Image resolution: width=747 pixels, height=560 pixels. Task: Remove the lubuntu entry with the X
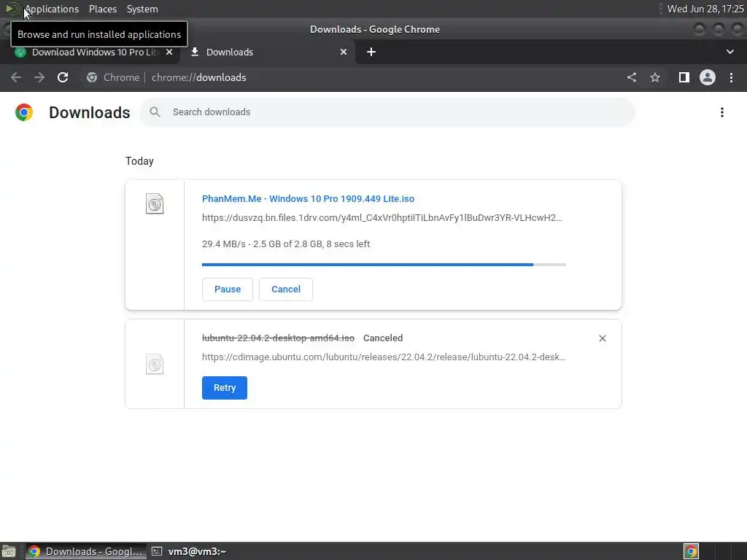(x=602, y=338)
